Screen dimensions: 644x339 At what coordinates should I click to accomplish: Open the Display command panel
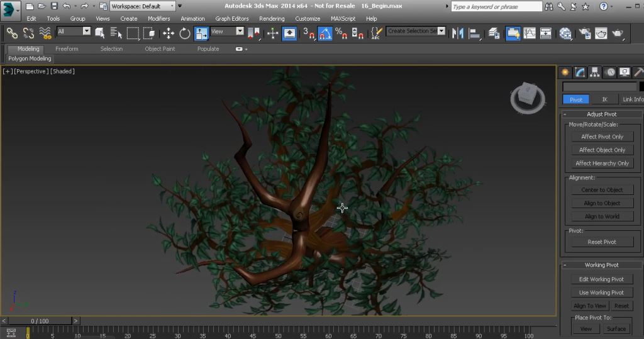625,72
